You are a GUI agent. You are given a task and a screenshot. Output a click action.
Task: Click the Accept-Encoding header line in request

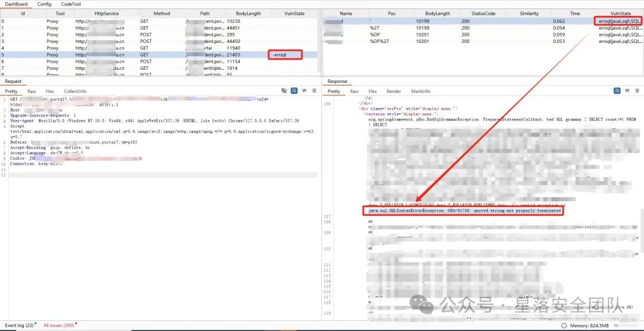pos(49,147)
